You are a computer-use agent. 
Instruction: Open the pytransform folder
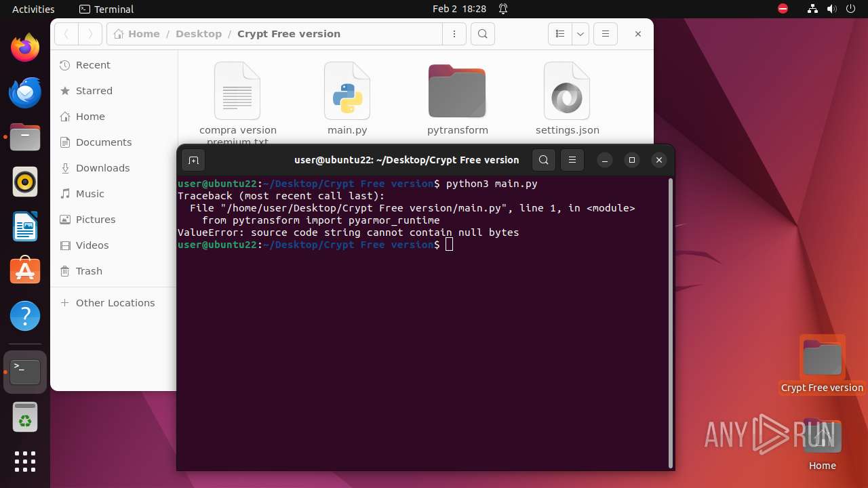point(458,99)
